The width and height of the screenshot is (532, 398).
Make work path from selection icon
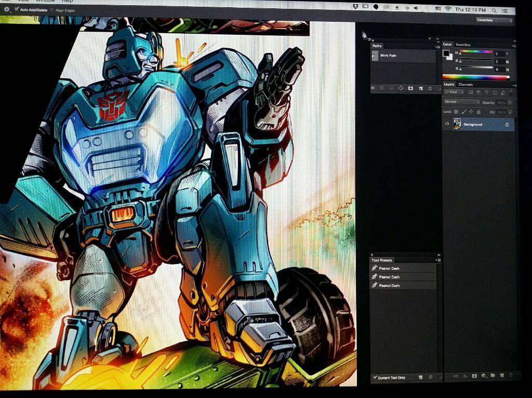(x=401, y=89)
